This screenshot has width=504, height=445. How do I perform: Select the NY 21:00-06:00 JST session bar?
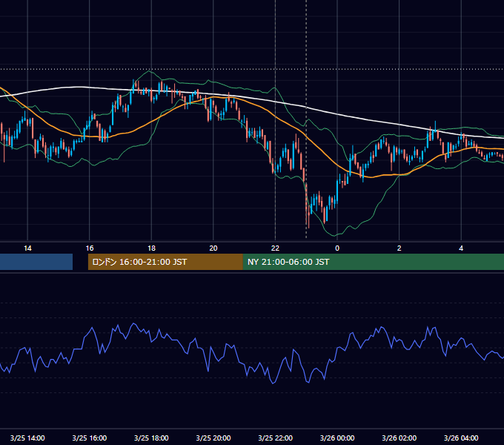tap(373, 262)
